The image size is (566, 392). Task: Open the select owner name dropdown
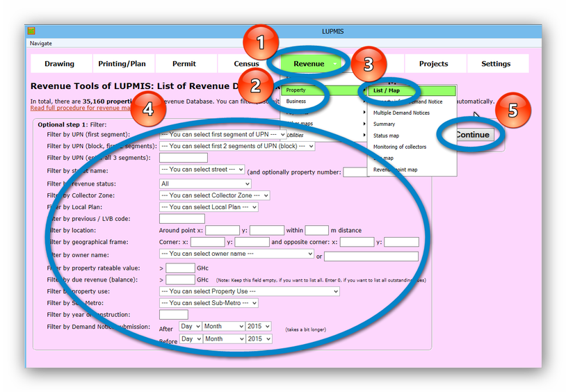tap(236, 254)
